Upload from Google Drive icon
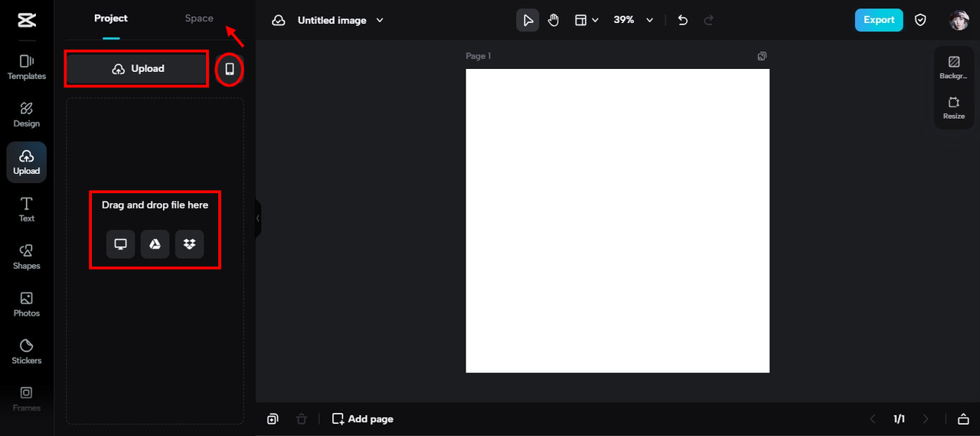Screen dimensions: 980x436 tap(155, 244)
